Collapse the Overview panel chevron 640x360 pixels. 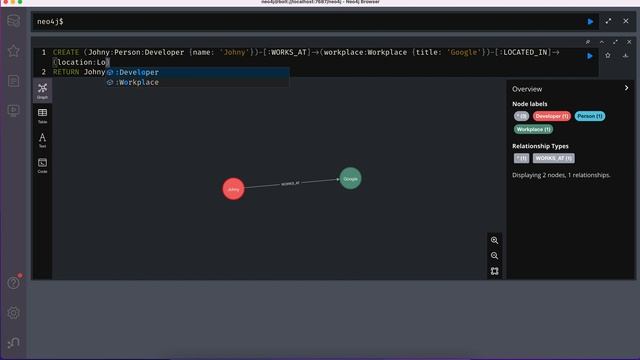coord(627,88)
